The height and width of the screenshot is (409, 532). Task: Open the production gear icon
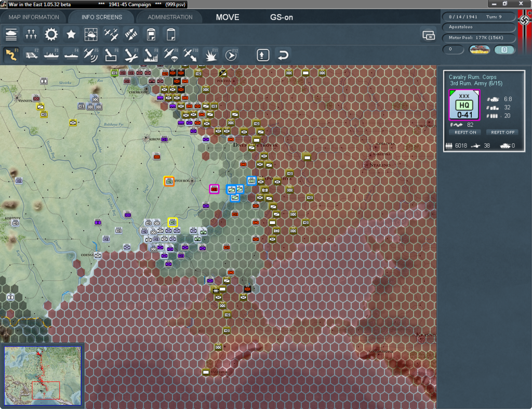tap(51, 35)
